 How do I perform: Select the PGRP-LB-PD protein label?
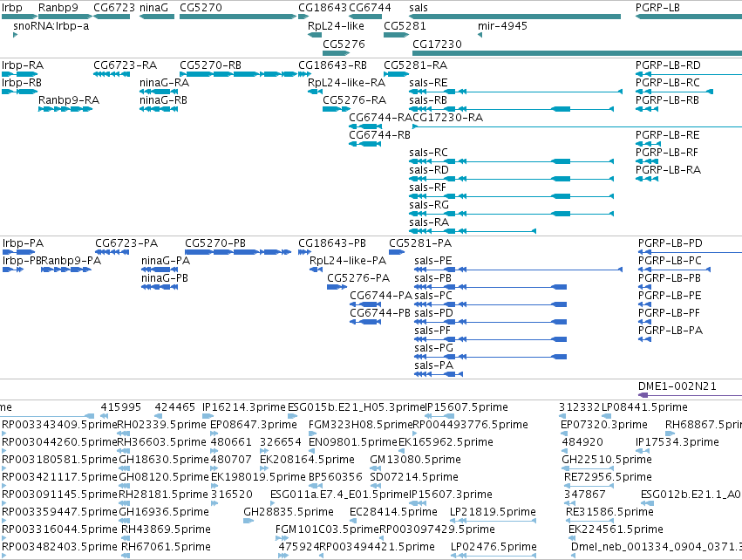pos(671,243)
